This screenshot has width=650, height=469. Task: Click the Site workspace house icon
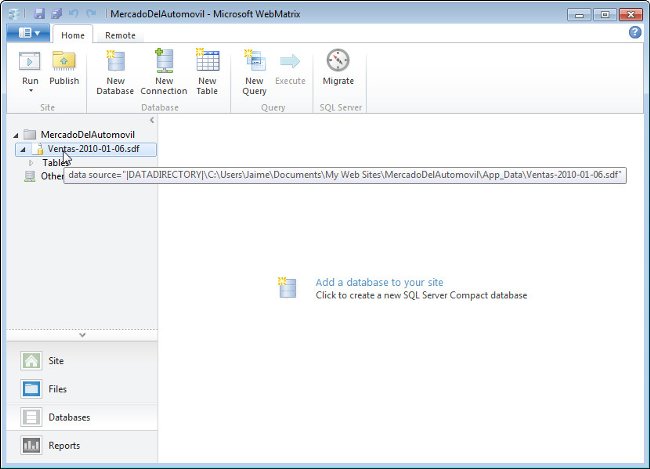point(31,361)
